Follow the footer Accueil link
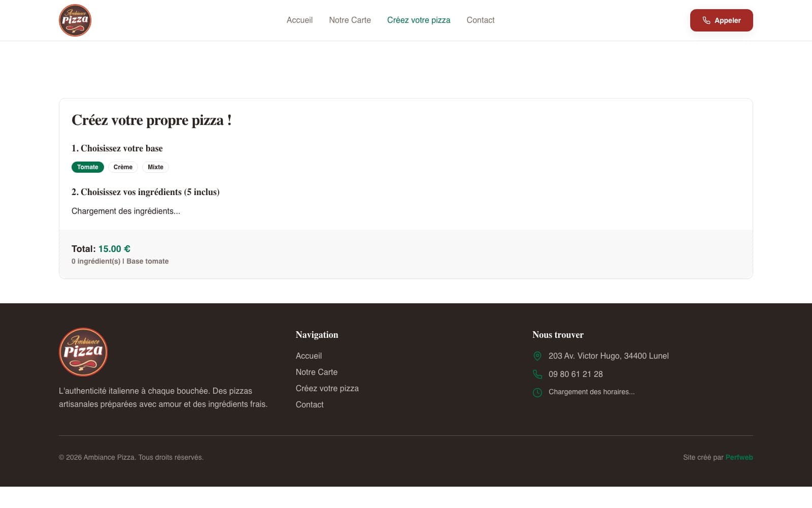 [309, 356]
